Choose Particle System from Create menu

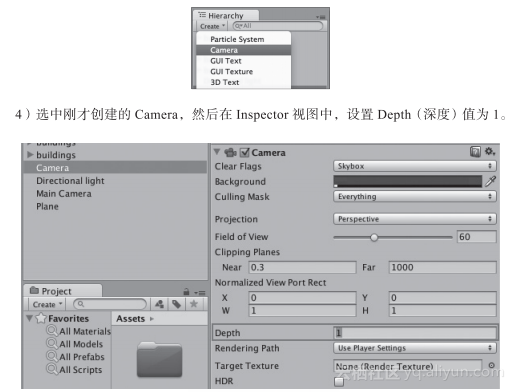point(244,39)
